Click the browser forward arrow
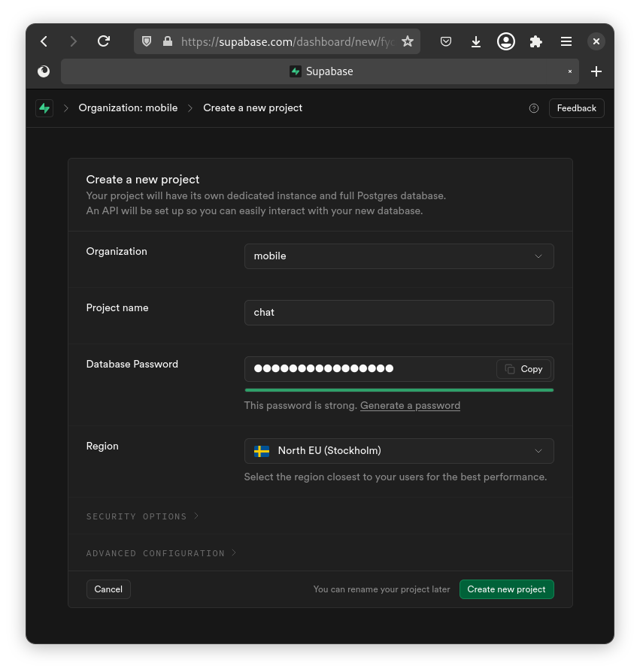This screenshot has height=672, width=640. [x=73, y=41]
